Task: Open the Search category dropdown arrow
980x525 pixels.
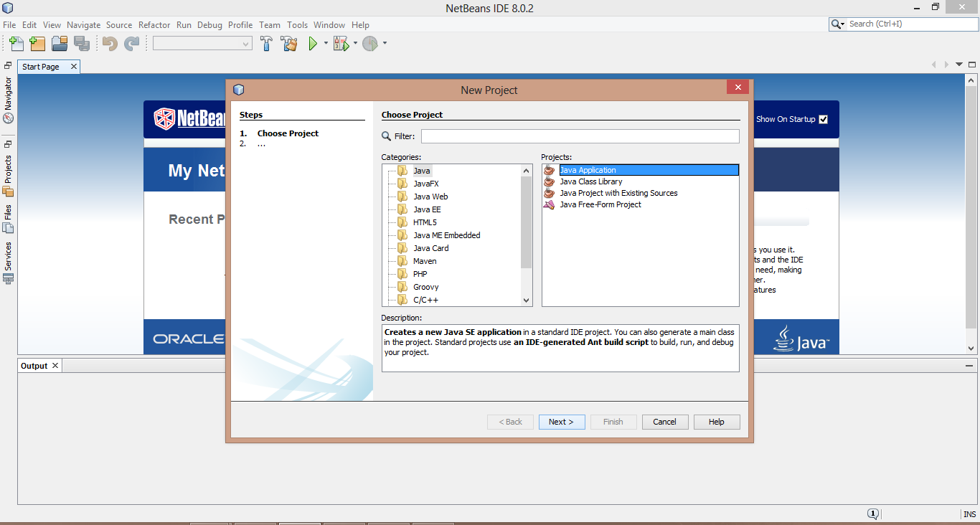Action: pos(843,24)
